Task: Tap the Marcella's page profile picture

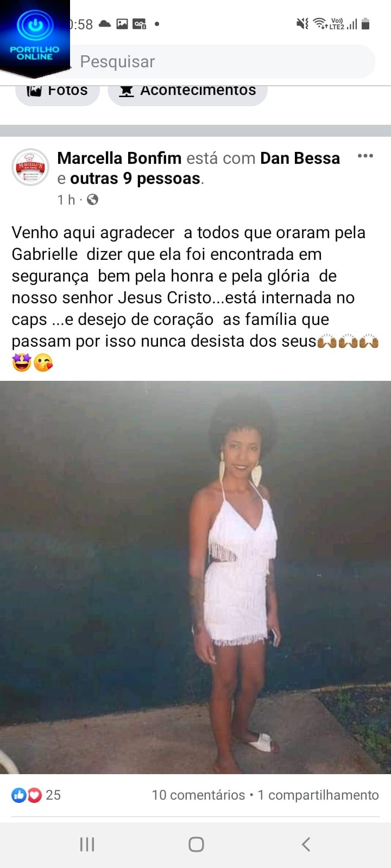Action: pos(30,167)
